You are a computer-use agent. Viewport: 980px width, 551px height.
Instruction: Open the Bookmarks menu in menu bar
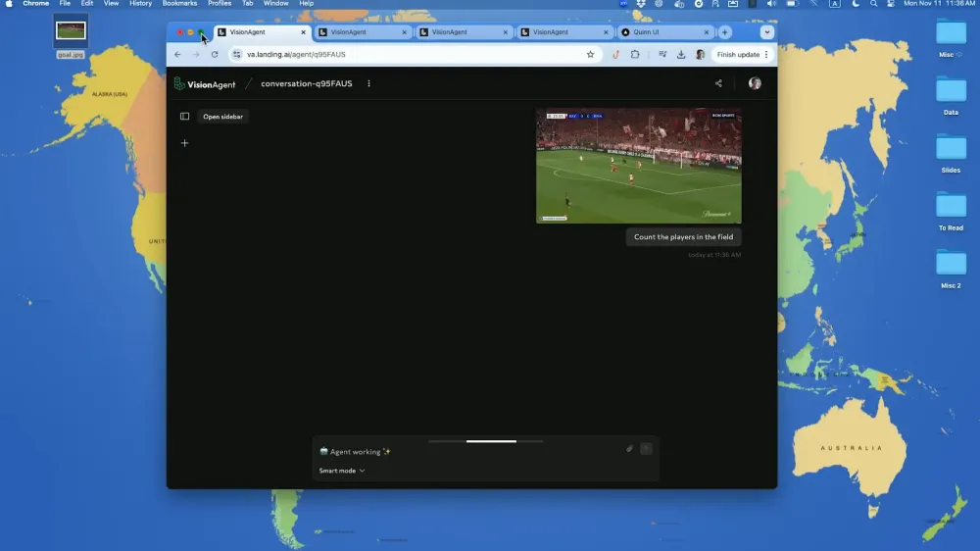click(179, 4)
